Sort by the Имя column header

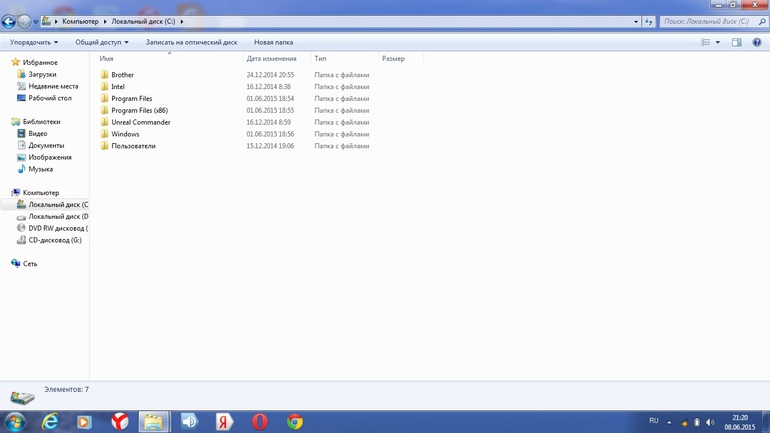pos(107,58)
